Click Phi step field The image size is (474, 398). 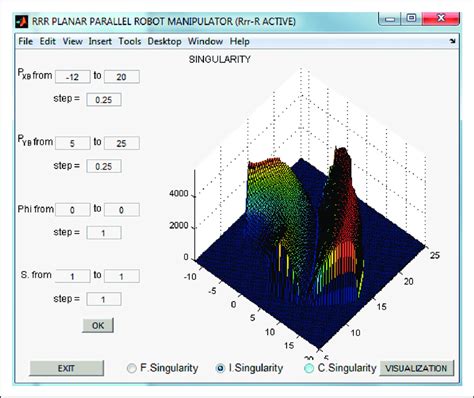pos(104,233)
